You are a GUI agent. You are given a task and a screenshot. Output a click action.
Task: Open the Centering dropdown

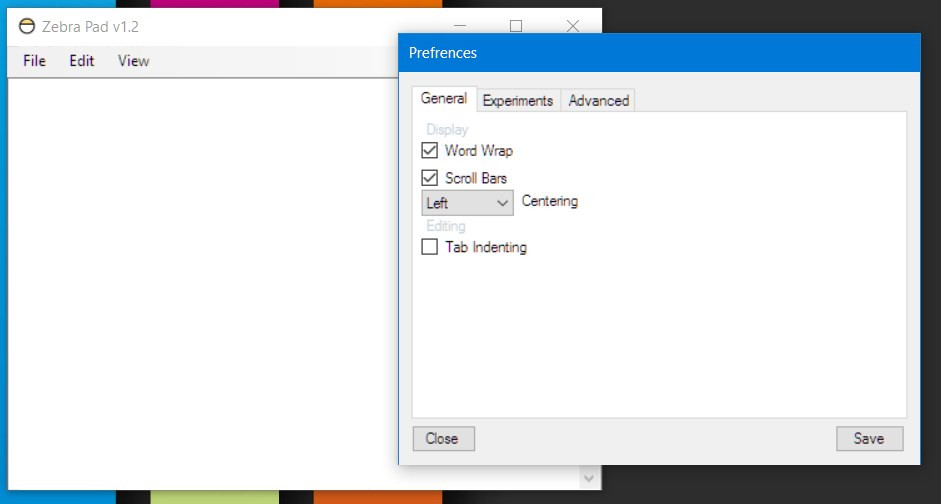point(467,203)
